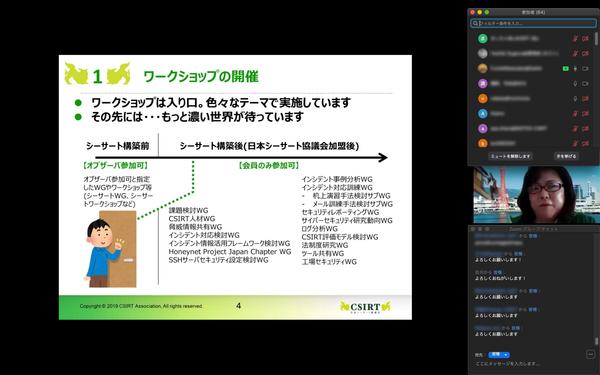Click the Zoom group chat window title bar
Screen dimensions: 600x375
coord(533,229)
